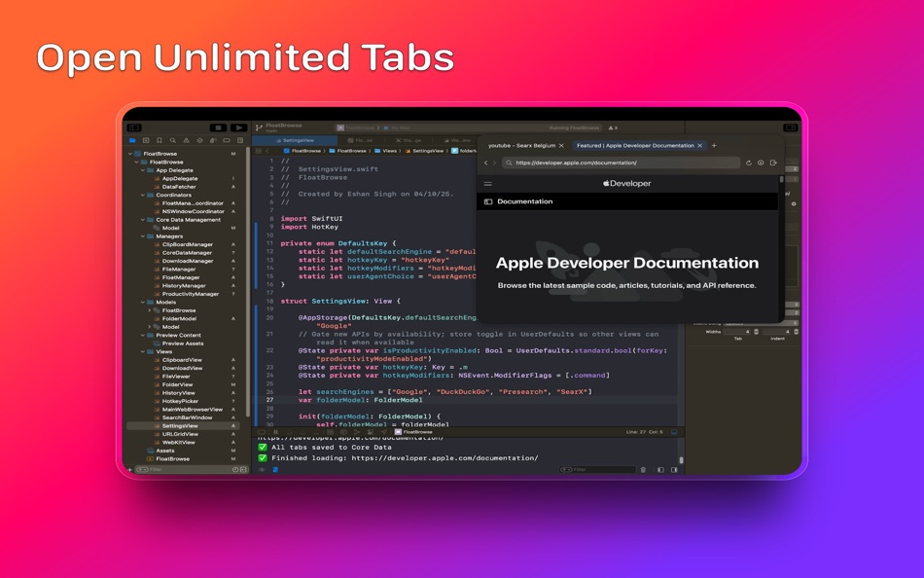The height and width of the screenshot is (578, 924).
Task: Toggle the Xcode inspector panel icon
Action: 790,127
